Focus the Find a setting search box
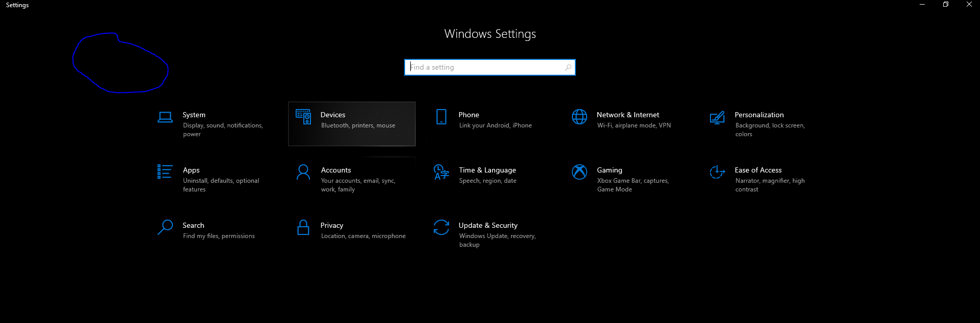This screenshot has height=323, width=980. pos(489,68)
